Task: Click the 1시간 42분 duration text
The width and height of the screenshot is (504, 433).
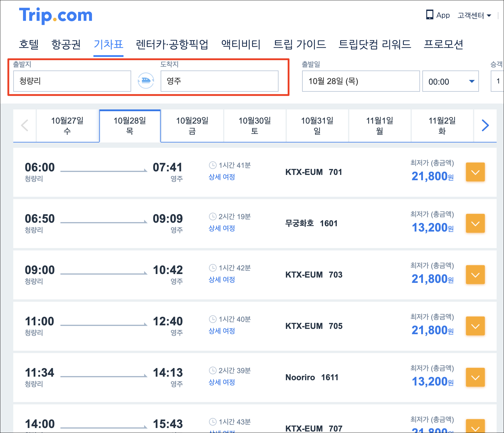Action: pos(235,268)
